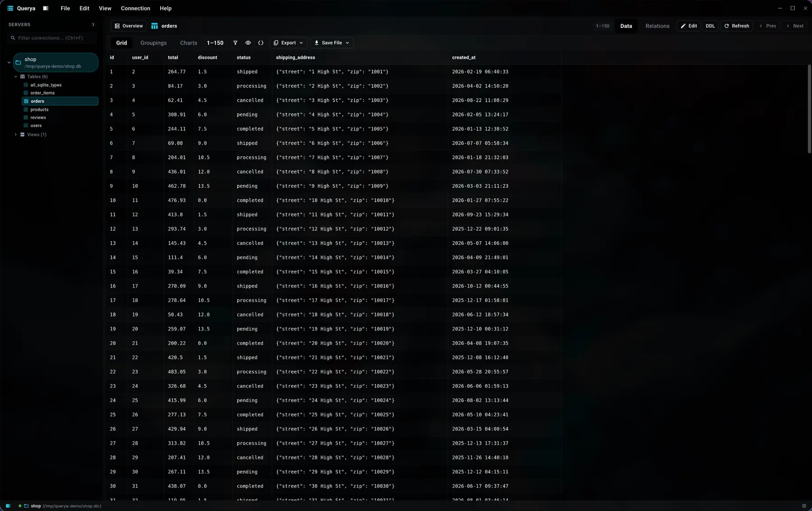Open the DDL view button
This screenshot has width=812, height=511.
point(710,26)
